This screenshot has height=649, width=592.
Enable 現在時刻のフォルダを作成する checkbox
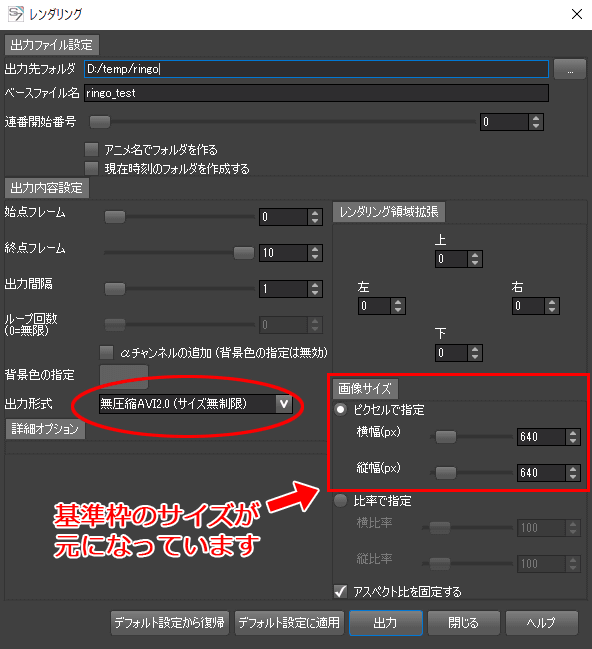91,168
